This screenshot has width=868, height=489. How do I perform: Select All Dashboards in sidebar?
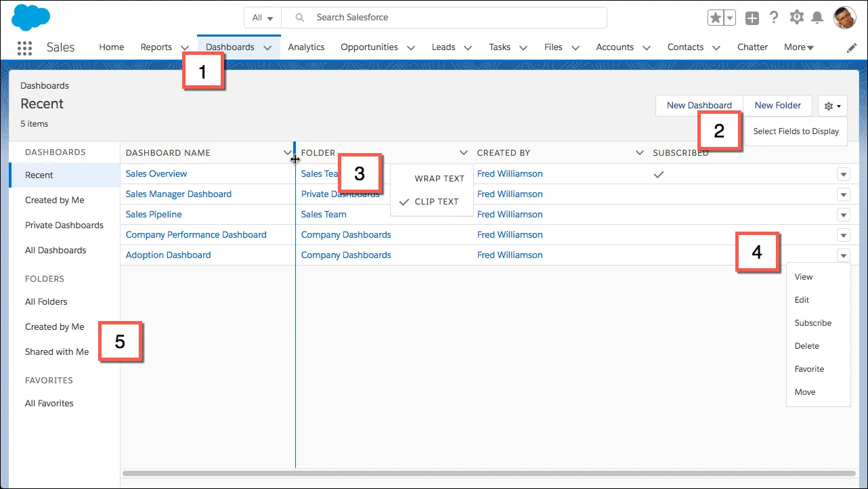pyautogui.click(x=56, y=251)
